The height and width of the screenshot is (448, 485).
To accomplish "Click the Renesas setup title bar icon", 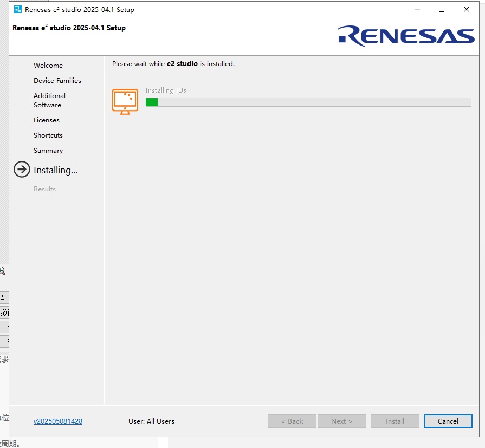I will click(18, 9).
